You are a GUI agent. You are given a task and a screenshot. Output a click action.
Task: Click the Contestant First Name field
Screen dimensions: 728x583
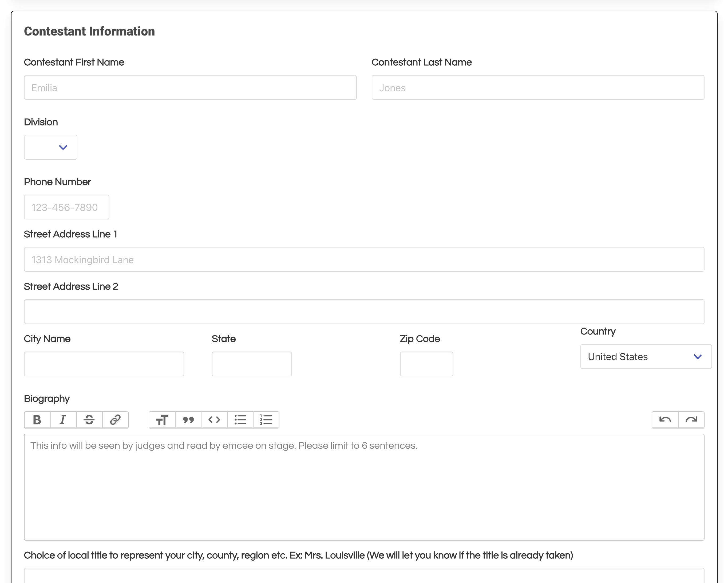click(190, 88)
